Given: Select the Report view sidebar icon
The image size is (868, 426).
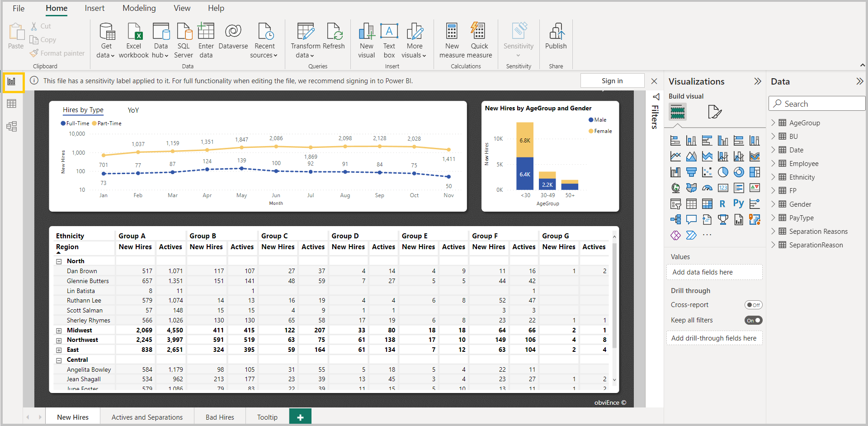Looking at the screenshot, I should tap(12, 82).
